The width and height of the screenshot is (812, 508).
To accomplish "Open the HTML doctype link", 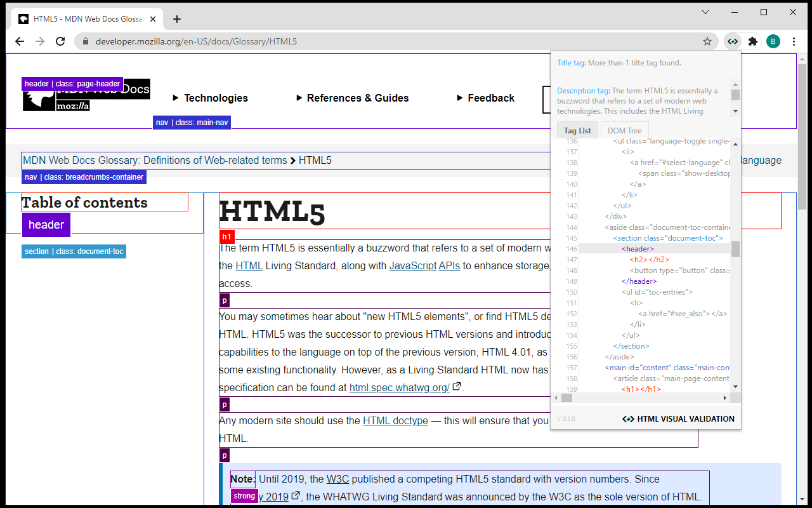I will point(395,420).
